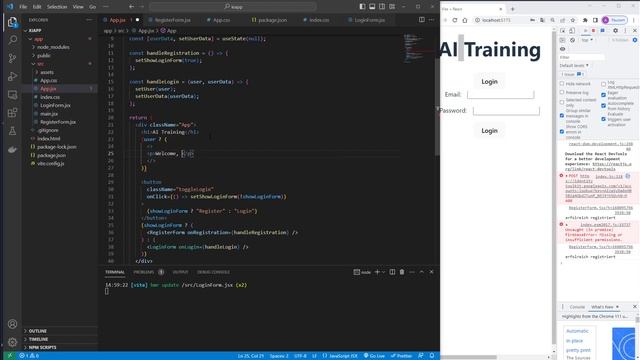This screenshot has width=640, height=360.
Task: Switch to the DEBUG CONSOLE panel tab
Action: [x=213, y=272]
